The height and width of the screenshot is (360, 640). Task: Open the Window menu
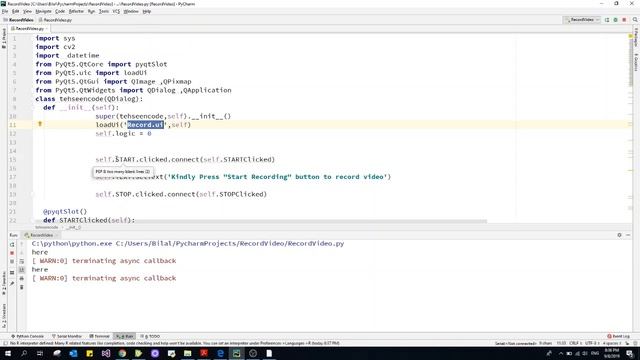[x=131, y=11]
